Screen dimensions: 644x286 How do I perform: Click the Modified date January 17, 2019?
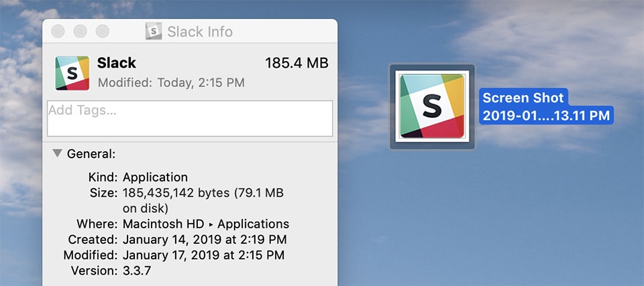coord(203,255)
